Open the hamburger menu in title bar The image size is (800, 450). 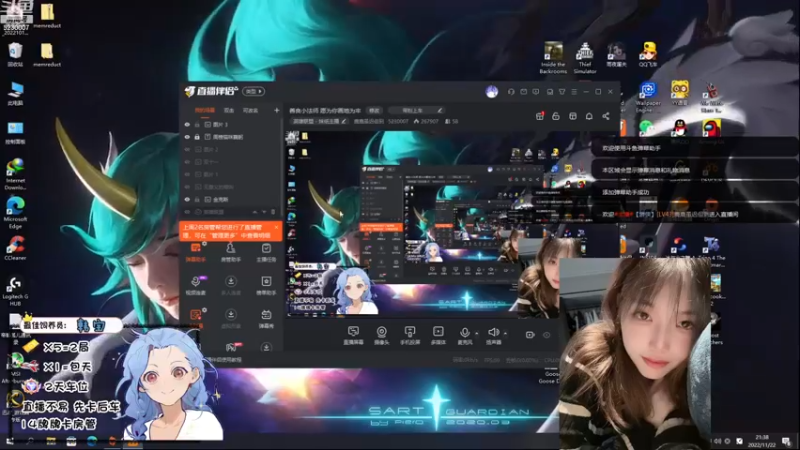point(574,92)
